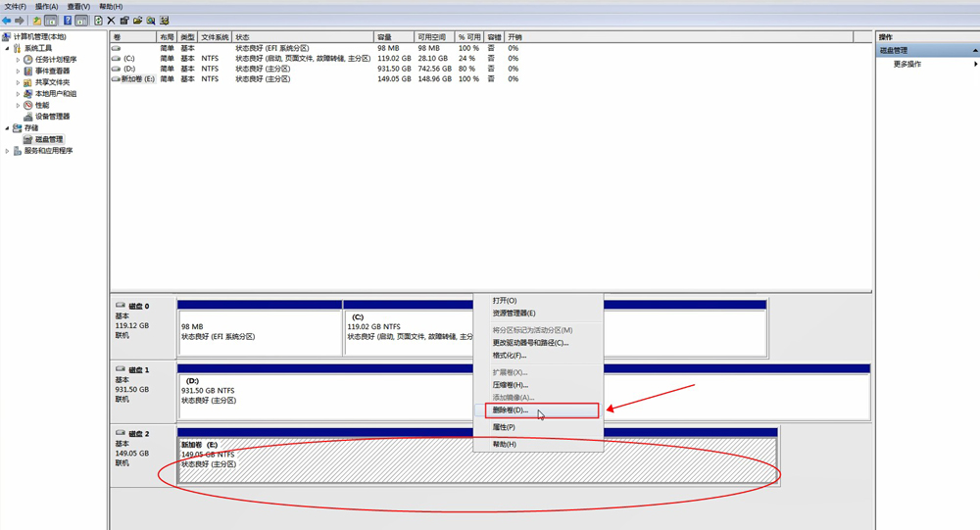Click the back arrow toolbar icon
The image size is (980, 530).
(x=7, y=21)
